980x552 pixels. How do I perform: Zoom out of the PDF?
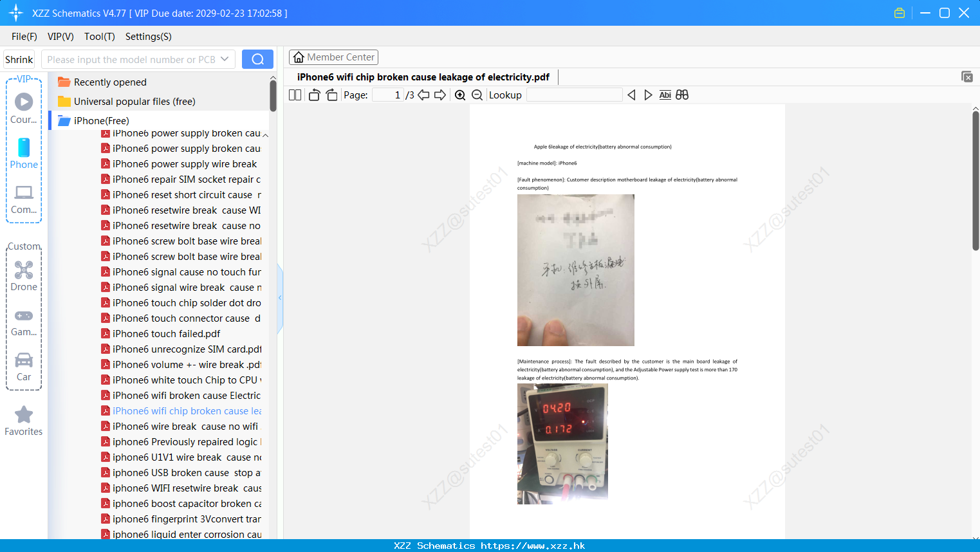tap(477, 95)
